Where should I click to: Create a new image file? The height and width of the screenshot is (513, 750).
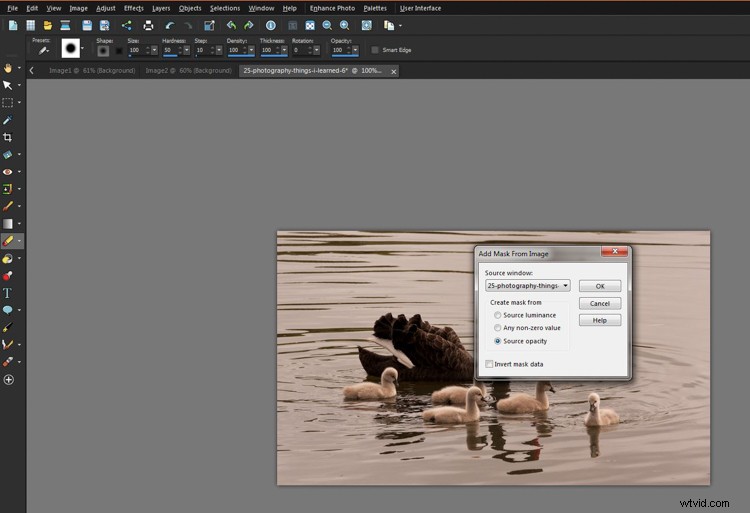click(x=13, y=25)
